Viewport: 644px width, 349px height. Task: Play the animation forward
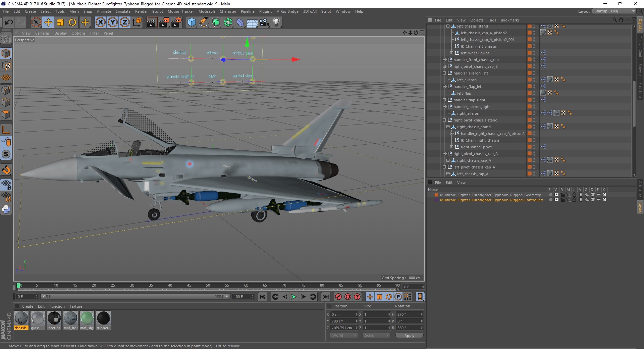[294, 297]
